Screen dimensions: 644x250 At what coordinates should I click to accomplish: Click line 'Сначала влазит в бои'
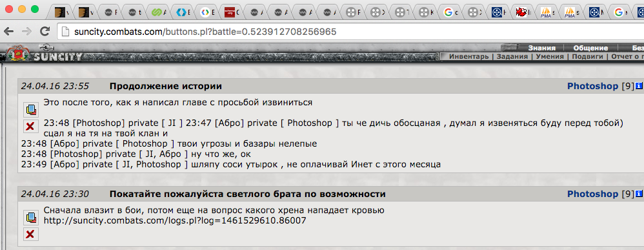pos(214,211)
